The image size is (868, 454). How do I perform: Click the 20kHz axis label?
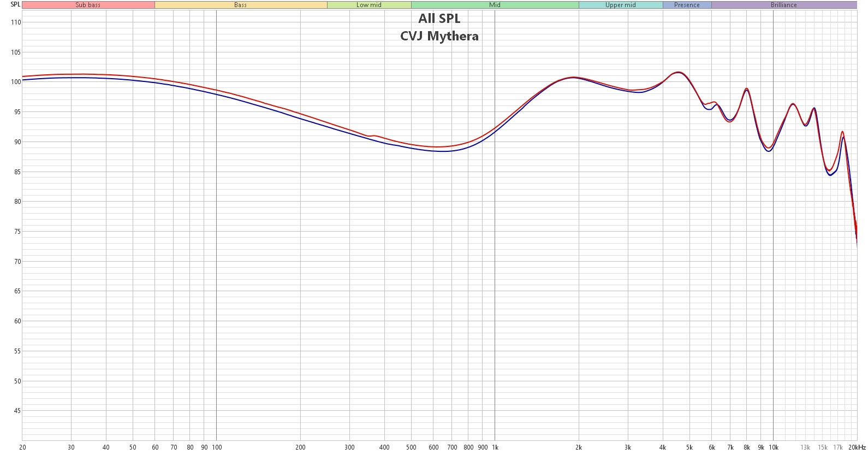point(857,447)
